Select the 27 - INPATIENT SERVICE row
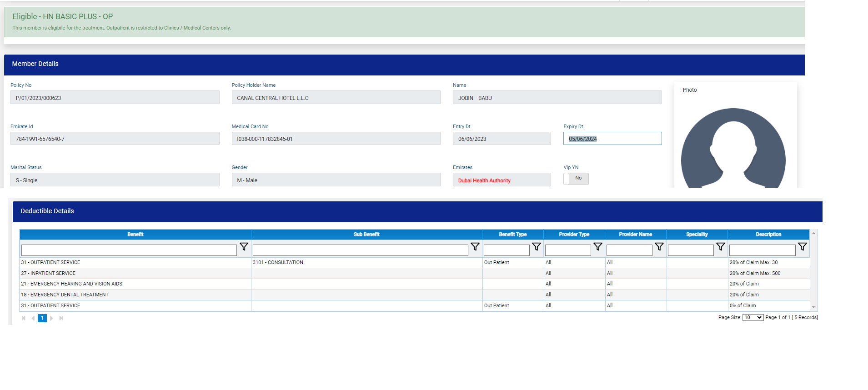The height and width of the screenshot is (390, 868). pyautogui.click(x=135, y=273)
